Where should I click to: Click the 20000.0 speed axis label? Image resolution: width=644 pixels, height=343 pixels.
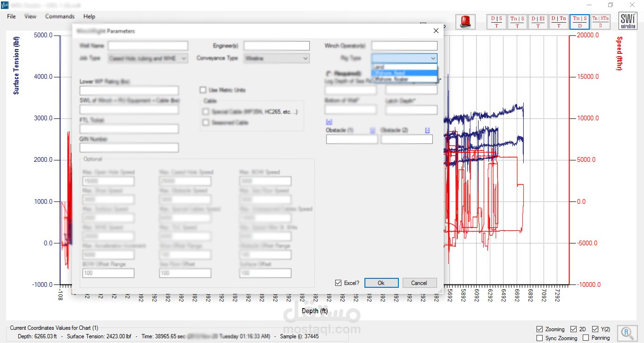[x=588, y=35]
